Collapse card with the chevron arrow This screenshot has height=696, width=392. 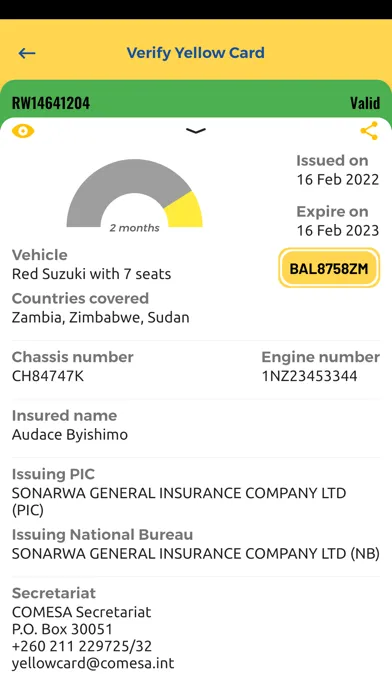point(196,130)
